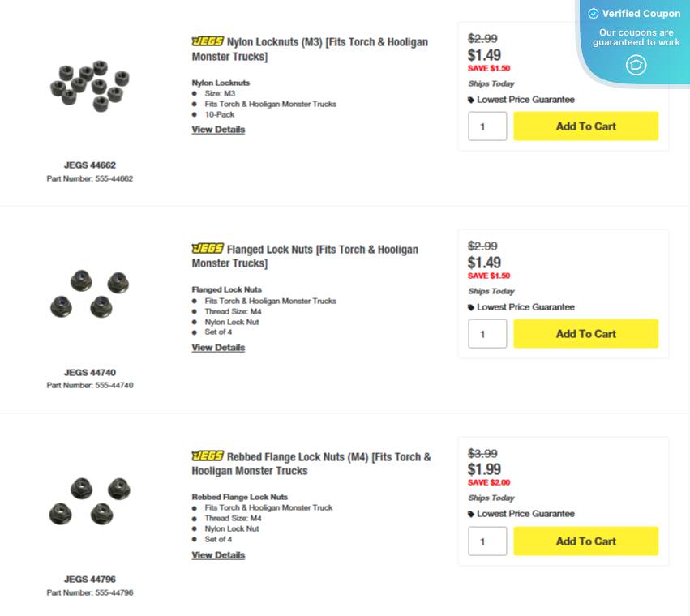The image size is (690, 616).
Task: Click the Nylon Locknuts product photo
Action: pyautogui.click(x=89, y=87)
